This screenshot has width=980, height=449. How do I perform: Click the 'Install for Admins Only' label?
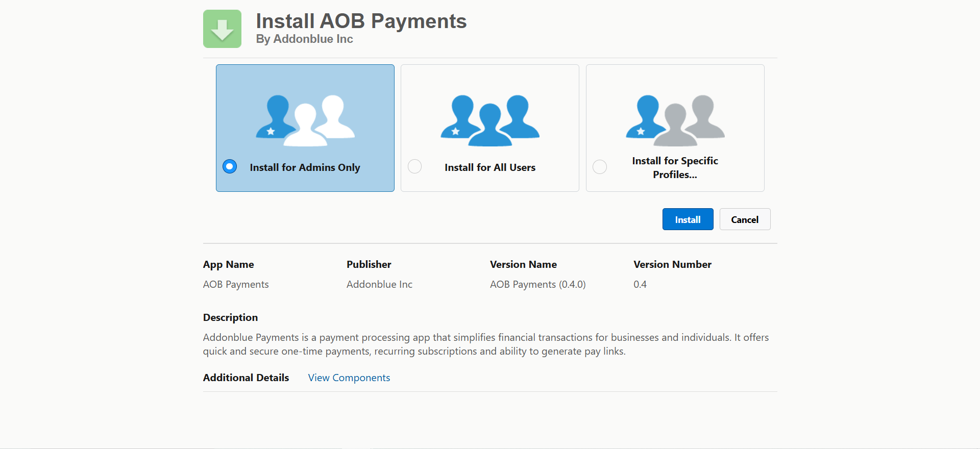[305, 167]
